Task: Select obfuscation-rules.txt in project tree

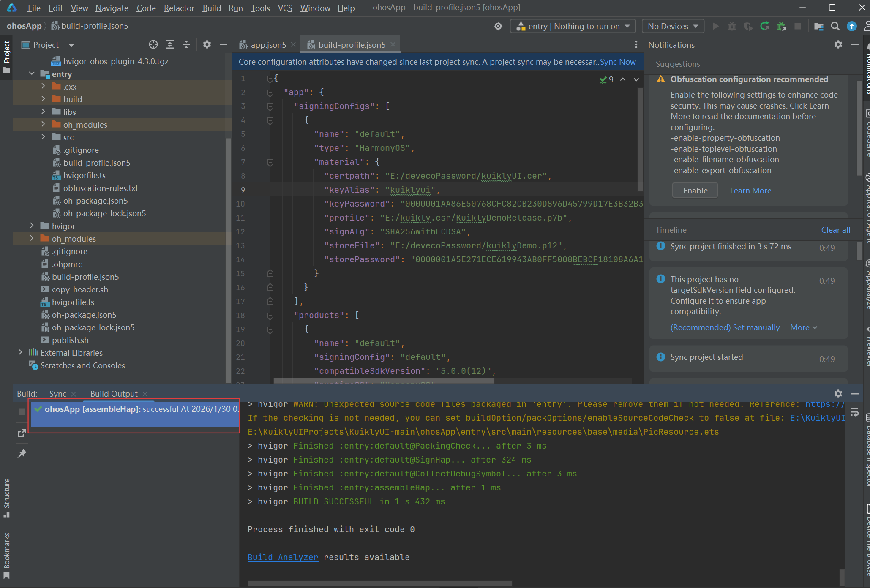Action: click(101, 188)
